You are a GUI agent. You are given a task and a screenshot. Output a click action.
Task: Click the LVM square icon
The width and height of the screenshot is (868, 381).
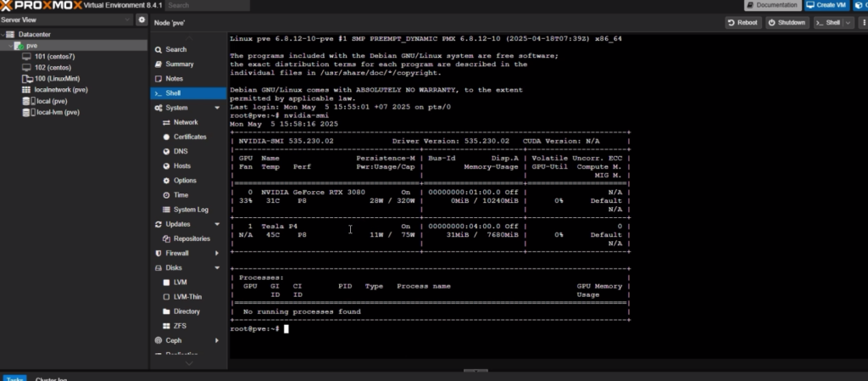pos(167,283)
